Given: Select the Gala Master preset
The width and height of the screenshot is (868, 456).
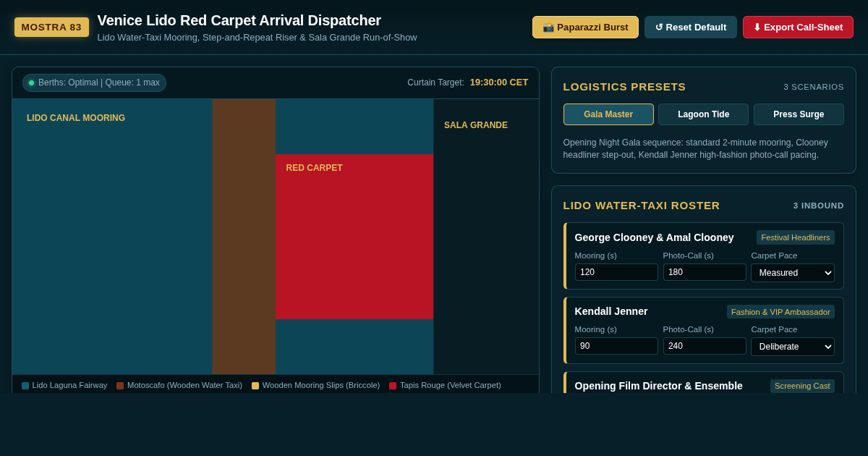Looking at the screenshot, I should [608, 114].
